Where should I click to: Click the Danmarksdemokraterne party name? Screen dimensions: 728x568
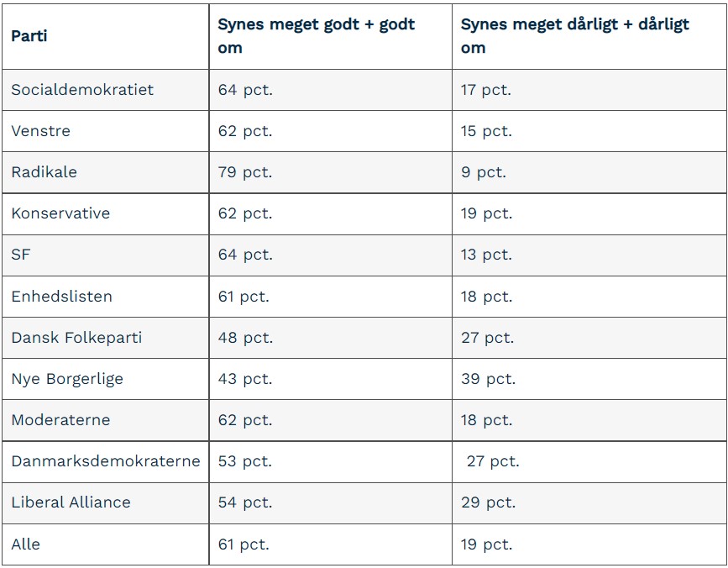click(106, 461)
